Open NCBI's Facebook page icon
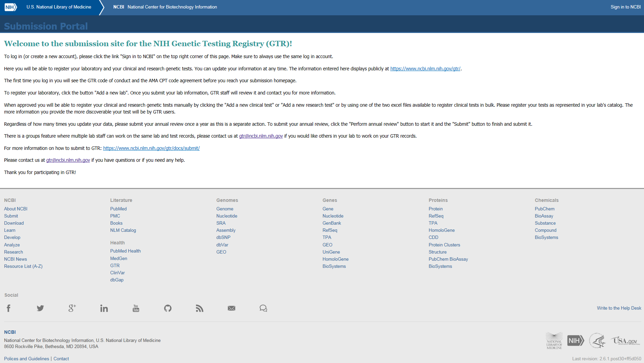 (x=9, y=308)
